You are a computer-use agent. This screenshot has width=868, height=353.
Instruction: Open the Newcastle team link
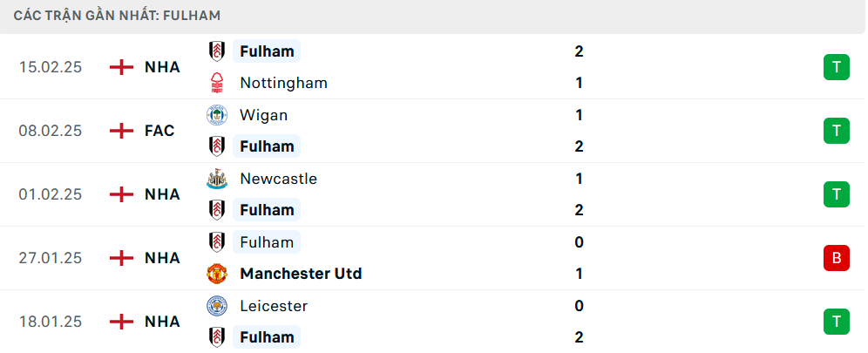point(279,179)
